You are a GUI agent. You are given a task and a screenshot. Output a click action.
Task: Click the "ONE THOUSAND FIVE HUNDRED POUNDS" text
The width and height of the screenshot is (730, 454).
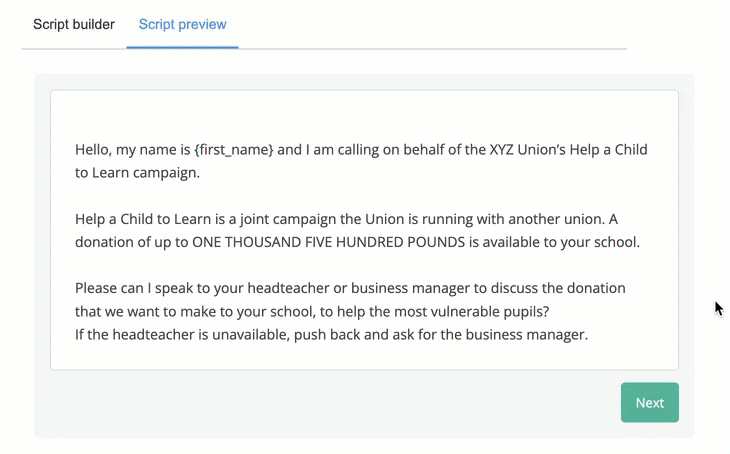point(329,242)
